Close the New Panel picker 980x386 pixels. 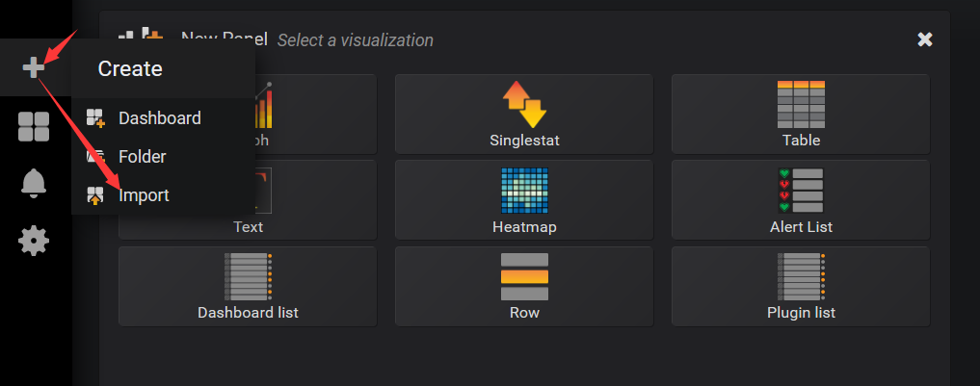pos(925,39)
